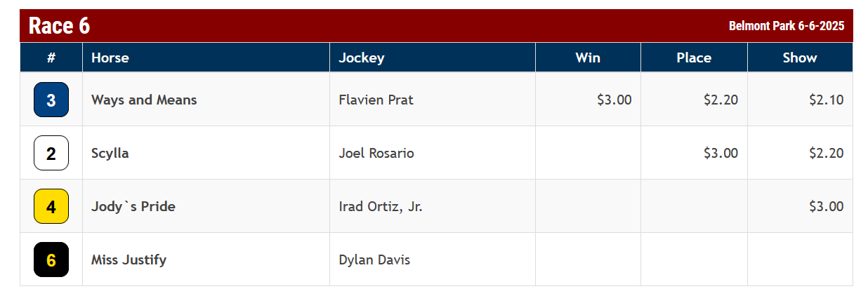The width and height of the screenshot is (868, 296).
Task: Select the Win column header
Action: (588, 58)
